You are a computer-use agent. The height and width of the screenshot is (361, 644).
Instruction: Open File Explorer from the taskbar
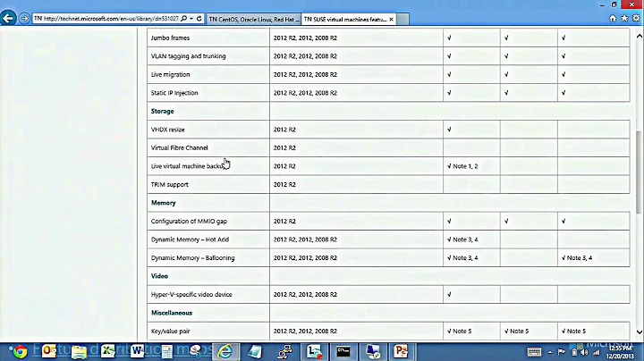[x=79, y=351]
